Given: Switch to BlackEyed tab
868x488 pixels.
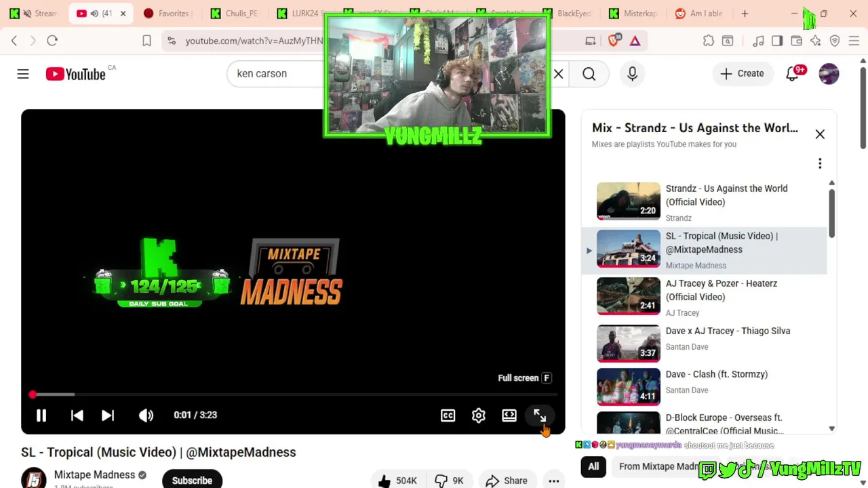Looking at the screenshot, I should click(568, 14).
